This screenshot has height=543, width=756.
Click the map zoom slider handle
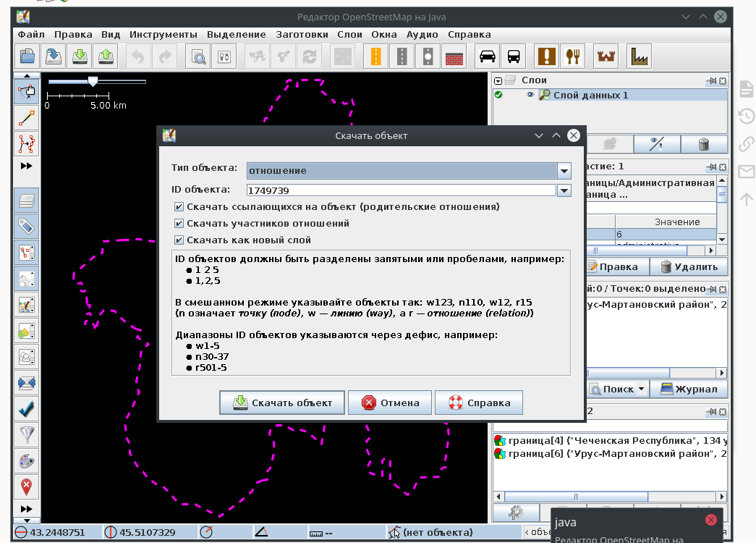coord(93,81)
